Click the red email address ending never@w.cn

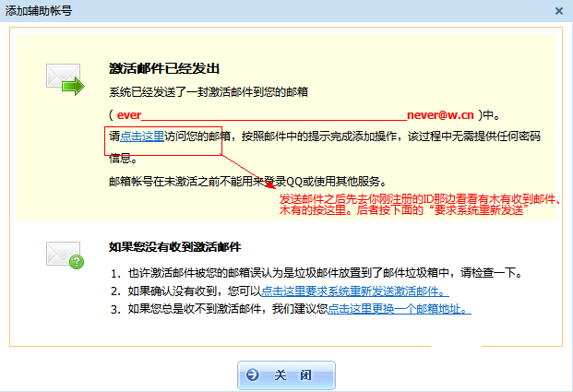pyautogui.click(x=295, y=115)
